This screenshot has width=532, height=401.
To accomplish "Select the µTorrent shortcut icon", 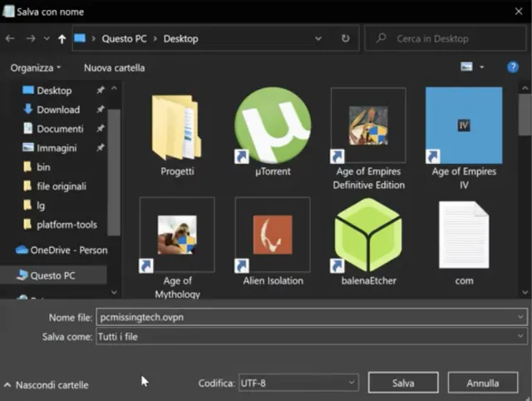I will point(272,126).
